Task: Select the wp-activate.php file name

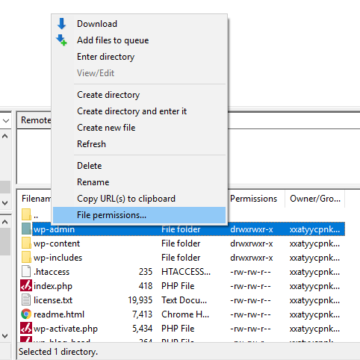Action: click(x=65, y=329)
